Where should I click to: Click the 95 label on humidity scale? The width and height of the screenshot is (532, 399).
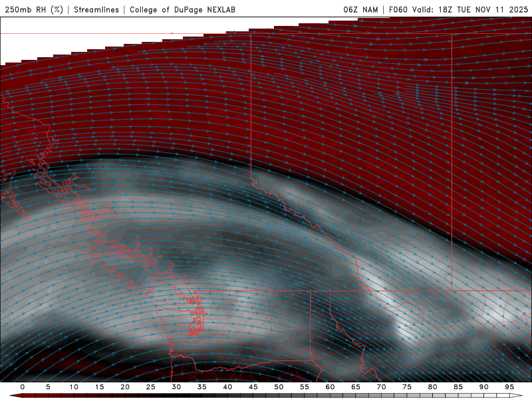509,387
